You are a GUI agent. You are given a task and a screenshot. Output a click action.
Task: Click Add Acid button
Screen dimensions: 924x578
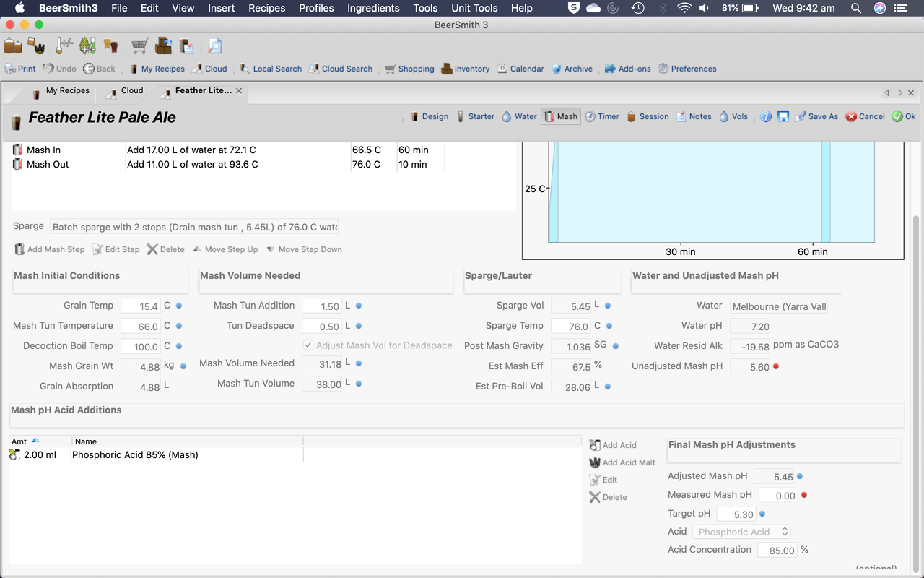(x=613, y=445)
